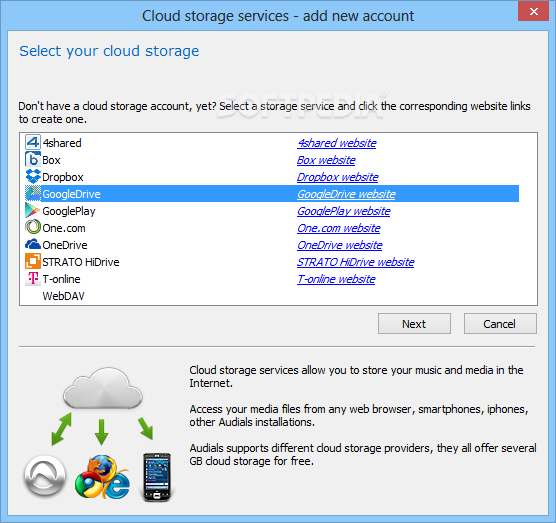Open the GooglePlay website link
556x523 pixels.
(344, 211)
